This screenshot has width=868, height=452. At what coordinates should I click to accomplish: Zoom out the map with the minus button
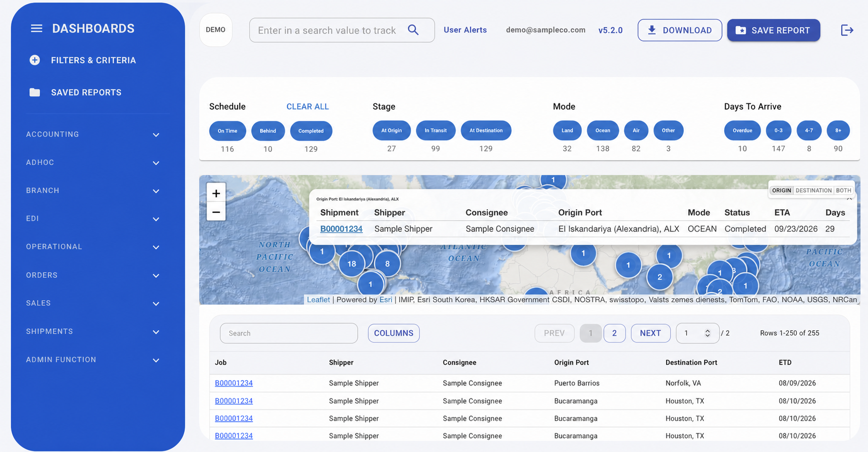pyautogui.click(x=216, y=212)
